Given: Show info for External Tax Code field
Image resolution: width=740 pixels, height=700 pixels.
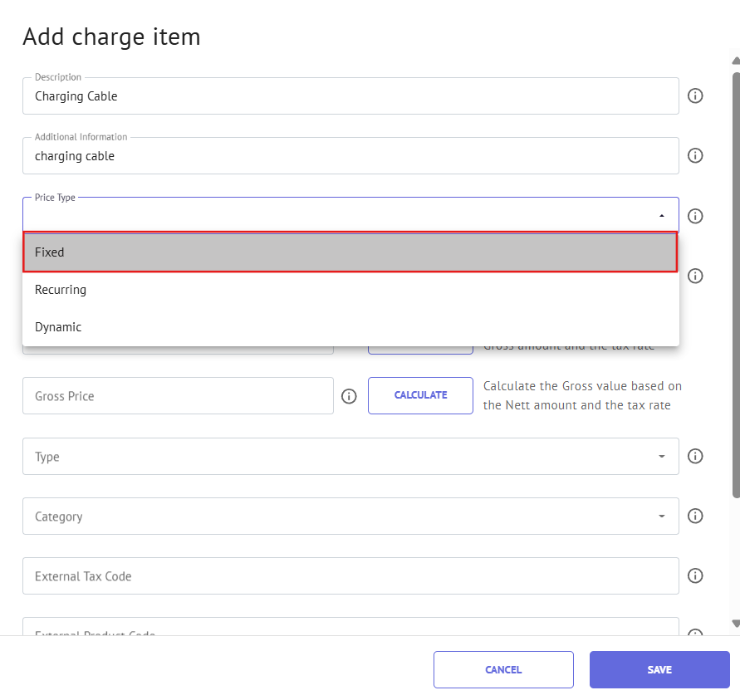Looking at the screenshot, I should (x=696, y=575).
